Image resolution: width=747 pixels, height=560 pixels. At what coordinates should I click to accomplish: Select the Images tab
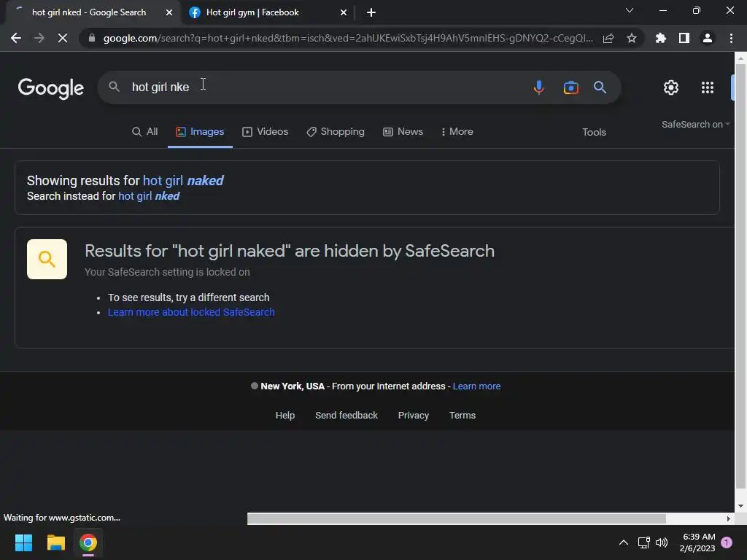click(x=200, y=132)
